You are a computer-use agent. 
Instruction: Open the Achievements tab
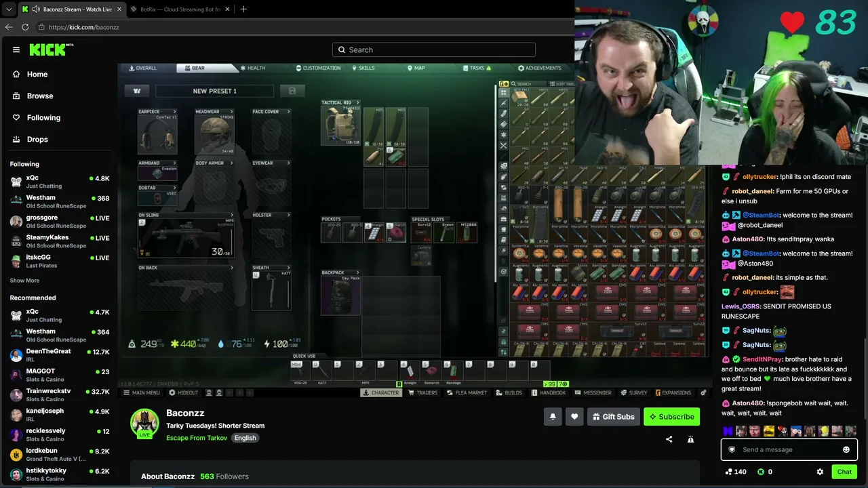pos(540,68)
